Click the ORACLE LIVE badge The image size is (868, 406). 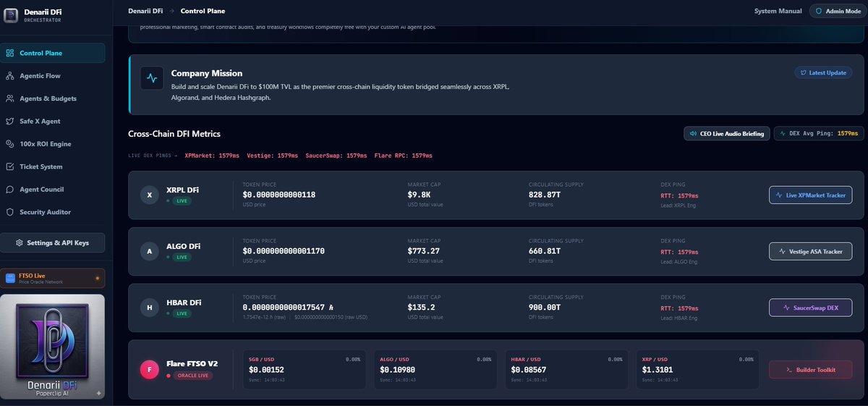tap(192, 376)
